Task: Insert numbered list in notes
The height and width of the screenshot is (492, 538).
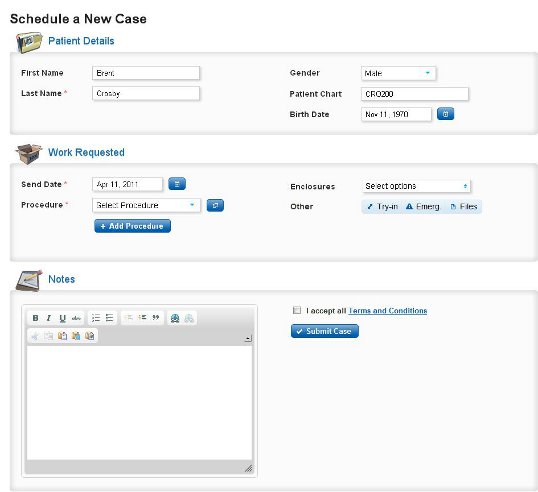Action: tap(96, 318)
